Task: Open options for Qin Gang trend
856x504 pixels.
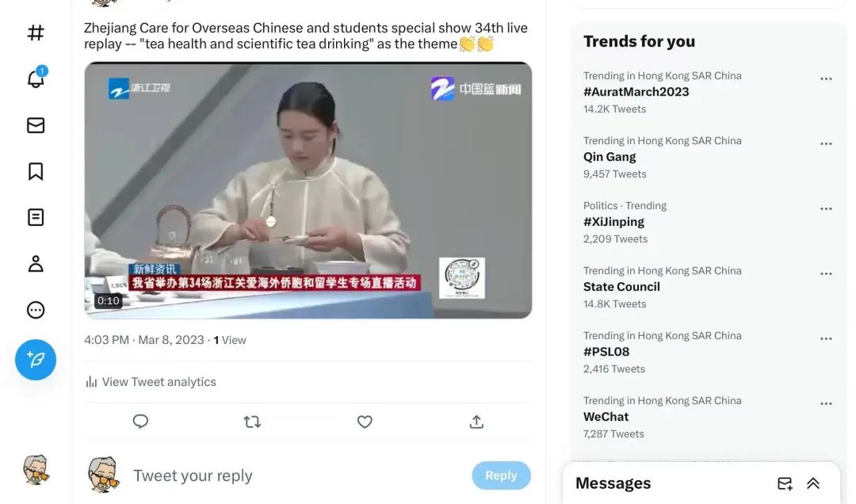Action: point(826,143)
